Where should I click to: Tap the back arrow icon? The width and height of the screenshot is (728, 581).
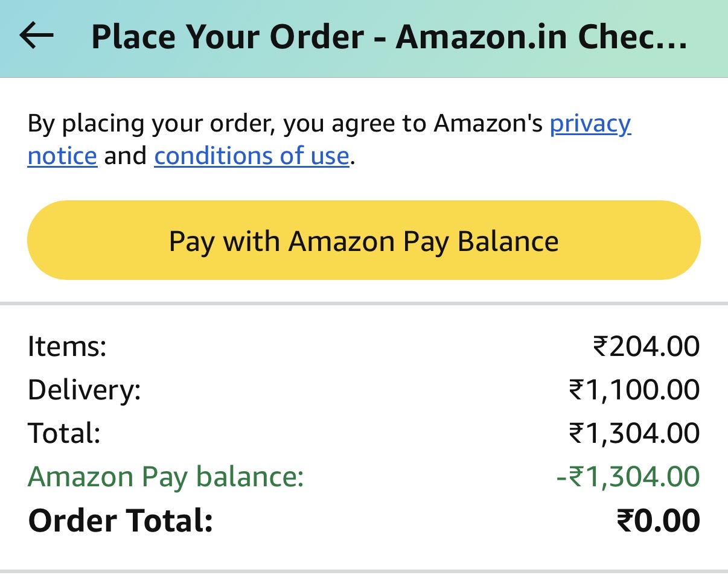click(x=37, y=36)
